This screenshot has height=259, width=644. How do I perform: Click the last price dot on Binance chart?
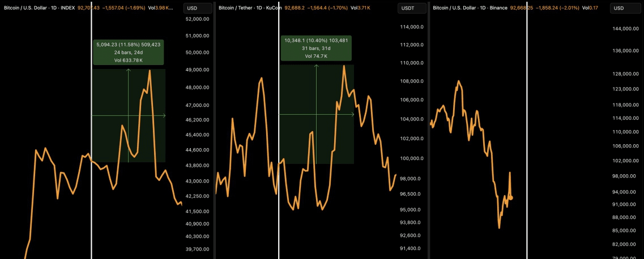(x=510, y=198)
